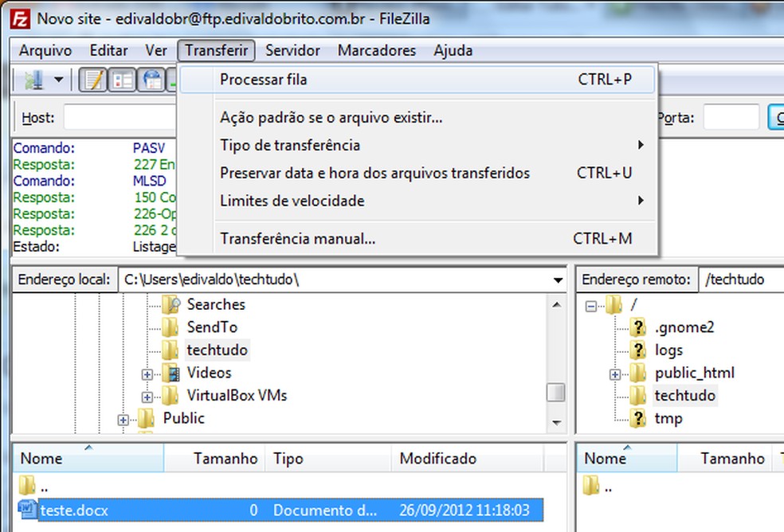Click the '26/09/2012 11:18:03' modified cell
This screenshot has height=532, width=784.
464,510
